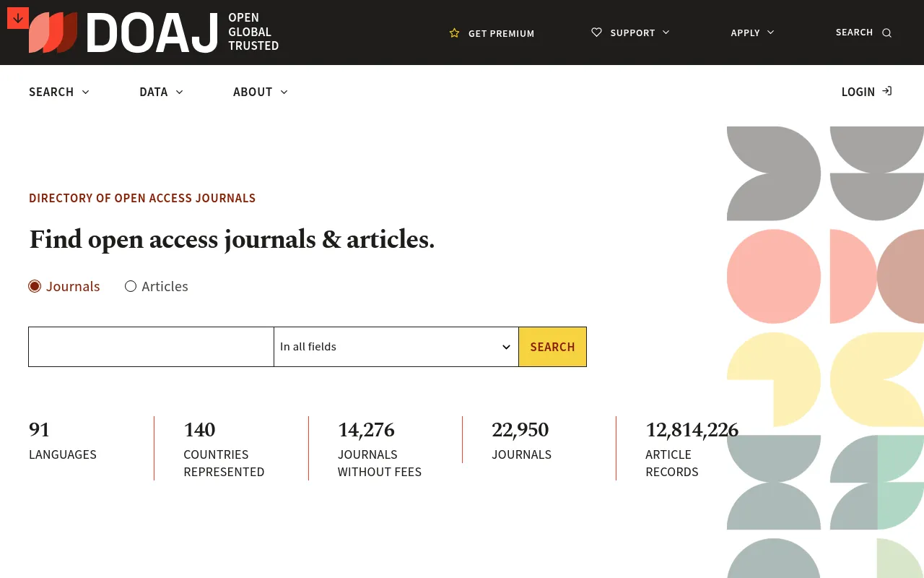Click the DOAJ logo
924x578 pixels.
coord(154,33)
